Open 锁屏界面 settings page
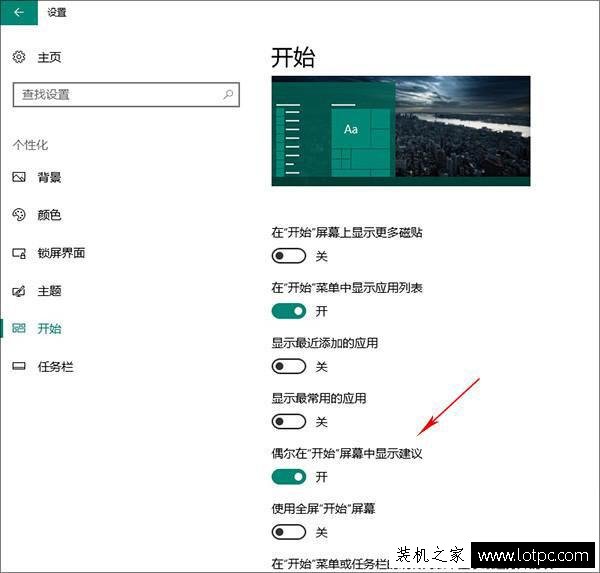The image size is (600, 573). [x=61, y=253]
